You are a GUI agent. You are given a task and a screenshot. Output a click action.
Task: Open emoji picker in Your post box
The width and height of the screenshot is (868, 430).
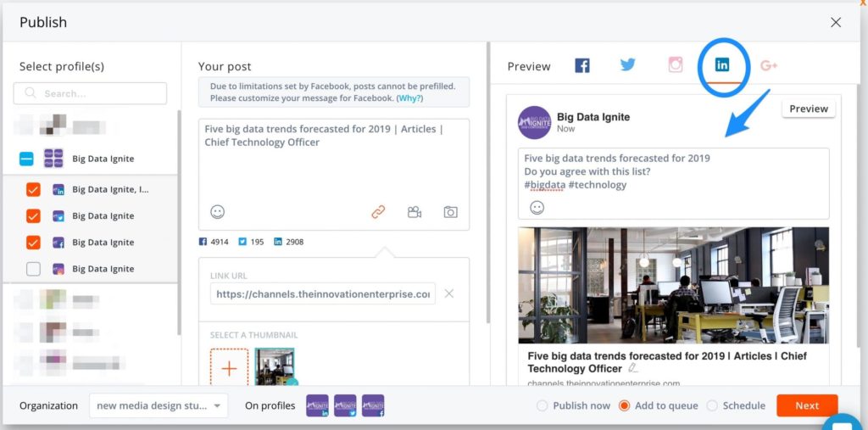218,212
